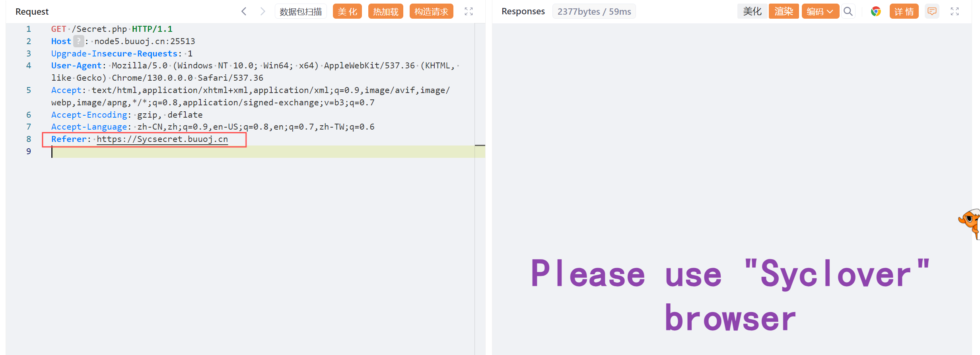Viewport: 980px width, 355px height.
Task: Click the next request arrow
Action: 262,12
